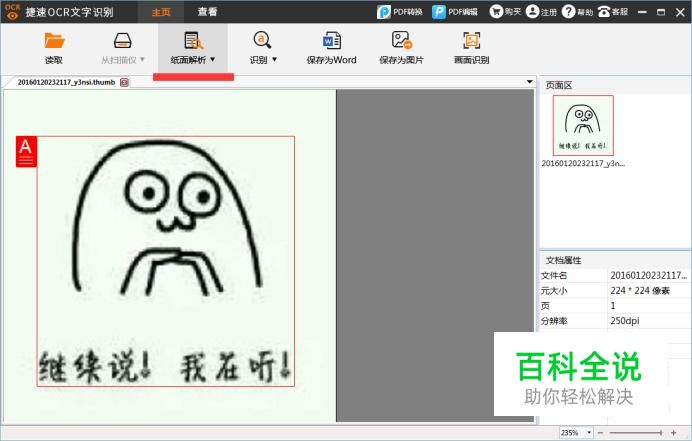Image resolution: width=692 pixels, height=441 pixels.
Task: Switch to the 主页 tab
Action: pos(161,12)
